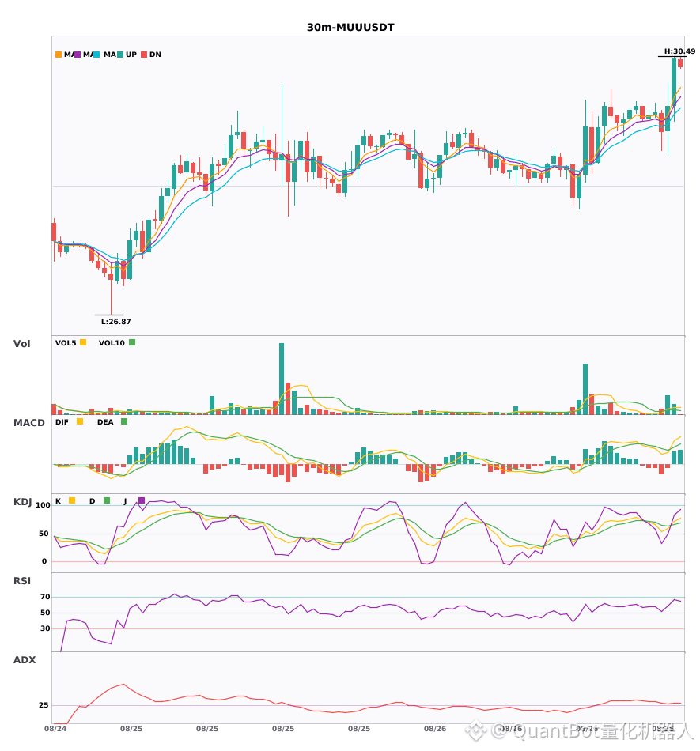Click the DIF legend label
Viewport: 700px width, 751px height.
coord(62,422)
